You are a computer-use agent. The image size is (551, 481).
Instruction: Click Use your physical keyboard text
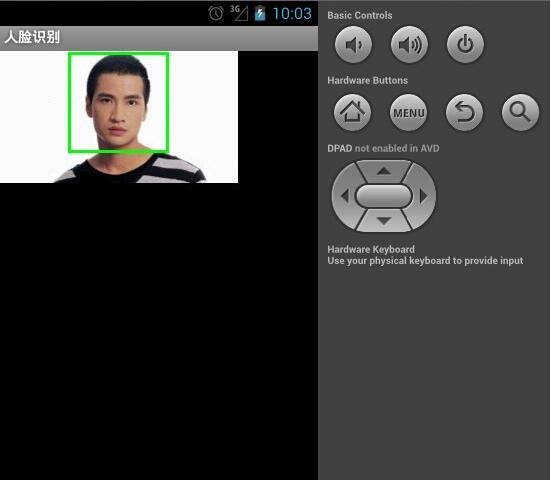(425, 261)
